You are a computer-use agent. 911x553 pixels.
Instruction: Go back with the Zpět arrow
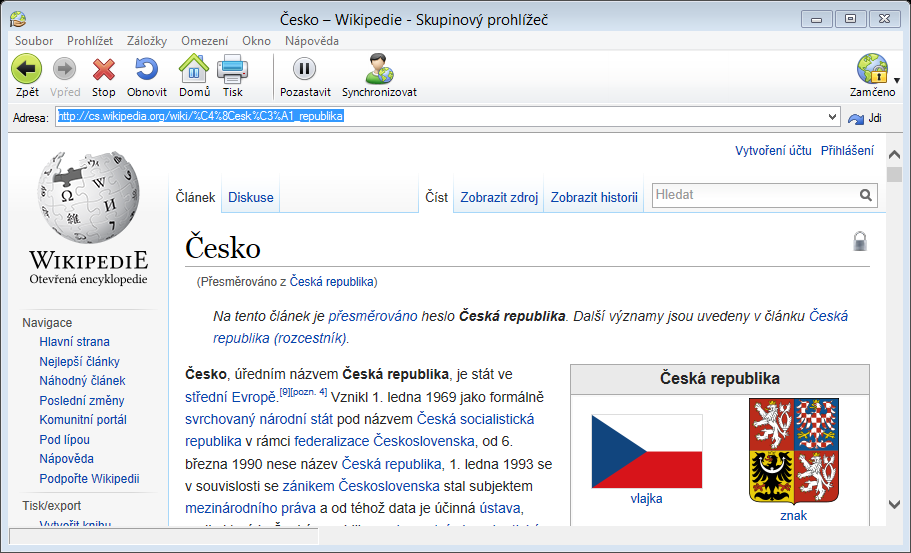pyautogui.click(x=27, y=69)
